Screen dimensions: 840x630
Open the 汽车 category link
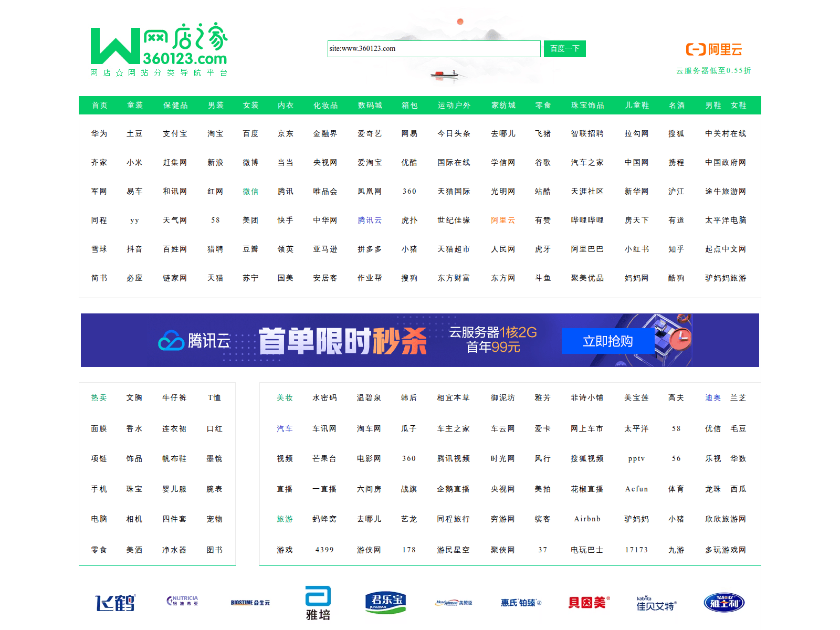pyautogui.click(x=285, y=428)
